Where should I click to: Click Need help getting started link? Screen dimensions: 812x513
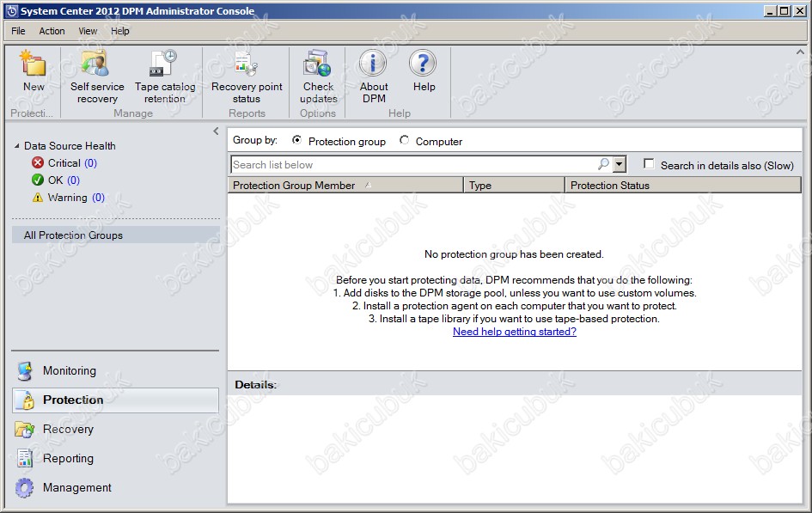point(514,332)
